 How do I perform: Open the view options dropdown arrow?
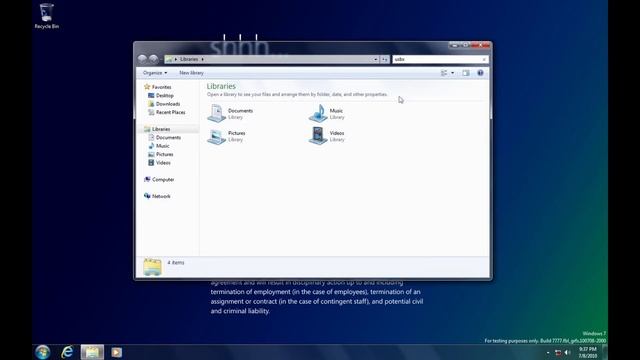[452, 73]
